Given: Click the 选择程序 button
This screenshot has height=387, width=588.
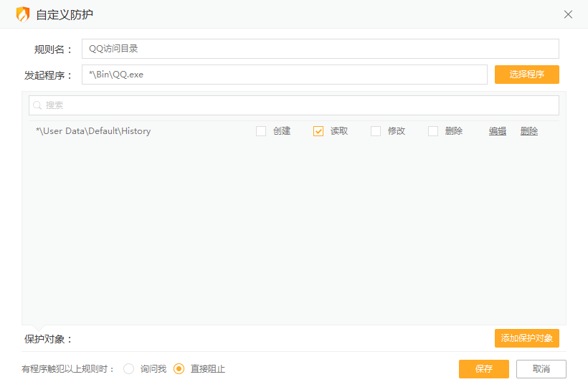Looking at the screenshot, I should (527, 75).
